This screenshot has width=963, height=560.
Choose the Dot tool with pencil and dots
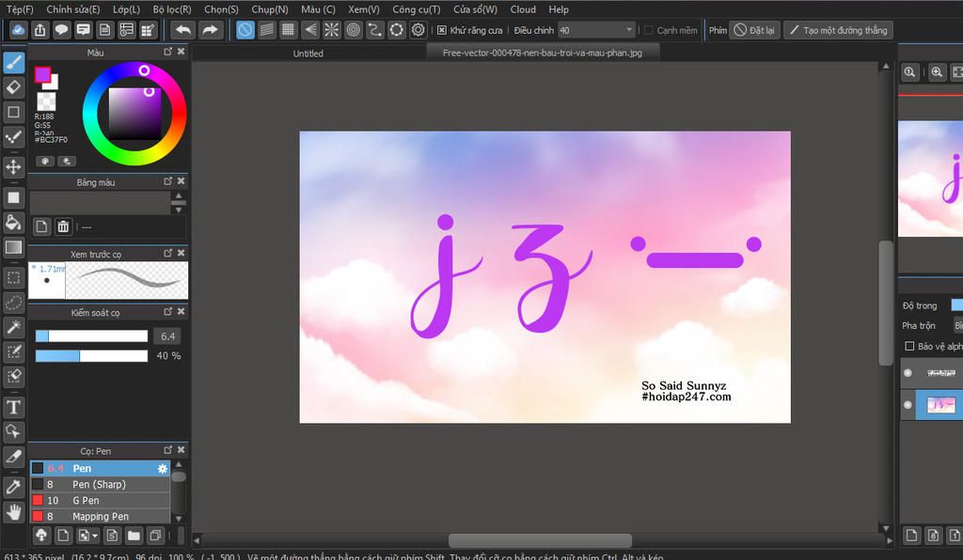click(14, 137)
